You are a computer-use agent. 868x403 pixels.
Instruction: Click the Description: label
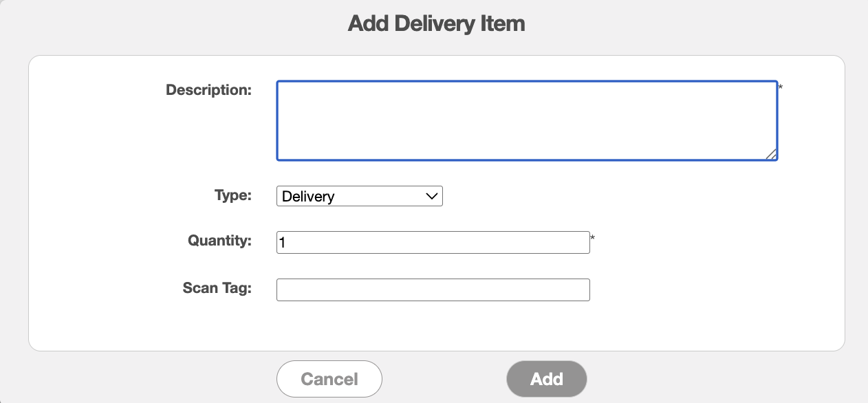209,90
